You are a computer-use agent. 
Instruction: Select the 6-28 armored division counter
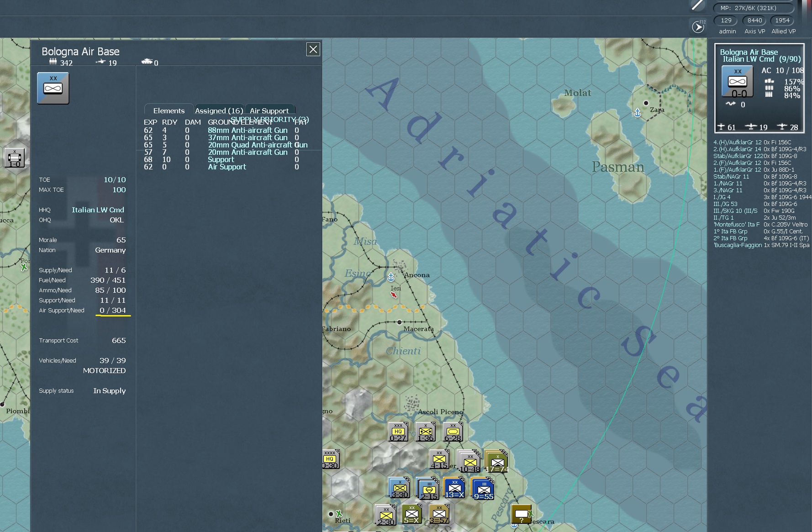click(453, 432)
